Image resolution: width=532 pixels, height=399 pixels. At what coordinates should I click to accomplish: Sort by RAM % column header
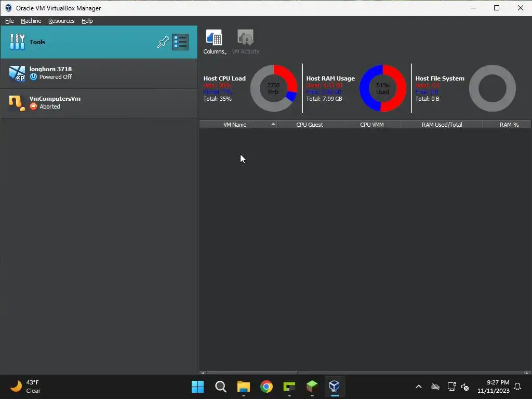tap(507, 125)
